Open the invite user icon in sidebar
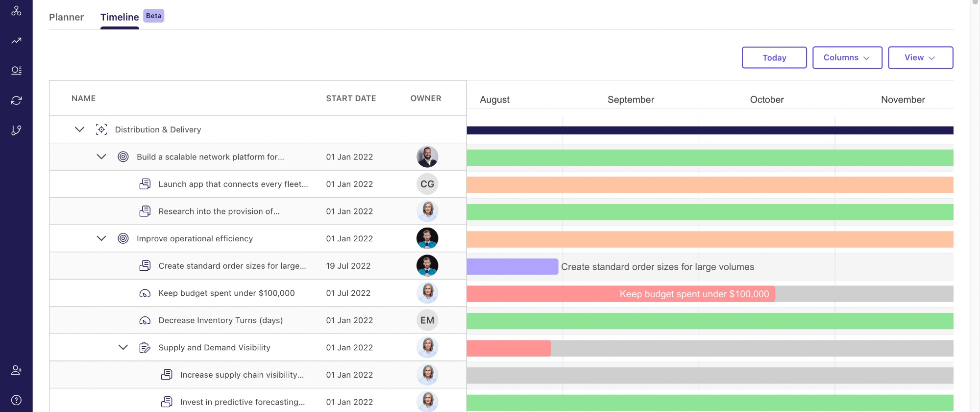 (16, 370)
